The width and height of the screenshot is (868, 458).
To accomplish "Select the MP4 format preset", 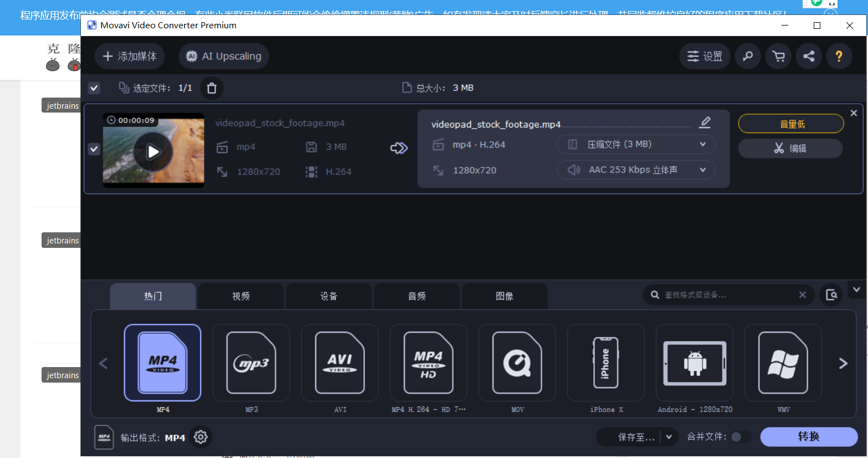I will point(162,363).
